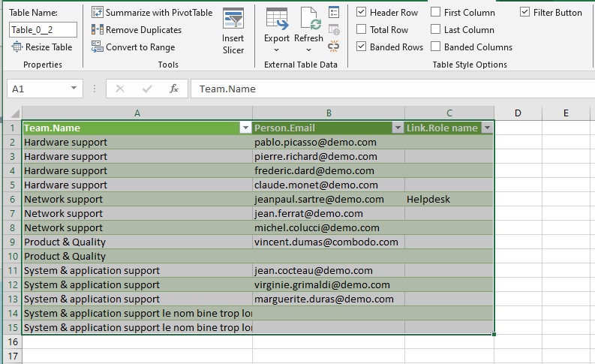Click Convert to Range
Viewport: 595px width, 364px height.
click(134, 47)
